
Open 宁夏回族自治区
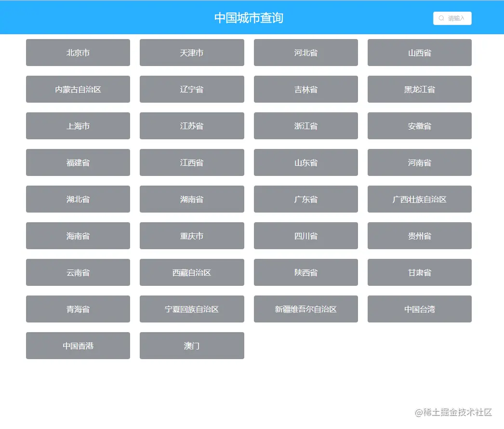click(x=192, y=309)
